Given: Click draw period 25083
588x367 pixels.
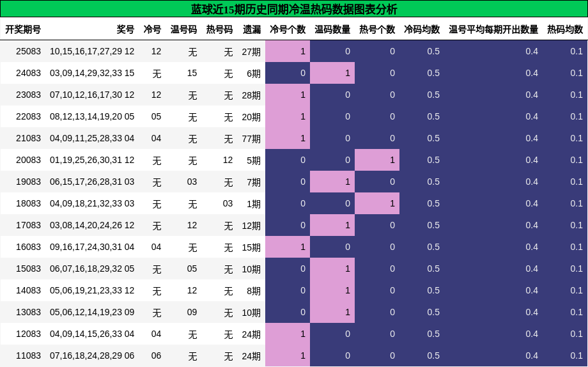Looking at the screenshot, I should (28, 51).
